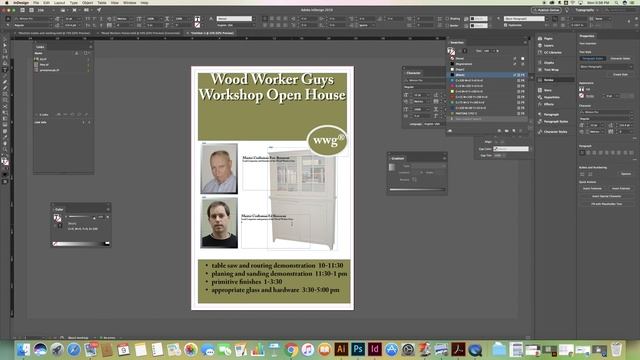
Task: Click the Swatches panel tab
Action: coord(457,42)
